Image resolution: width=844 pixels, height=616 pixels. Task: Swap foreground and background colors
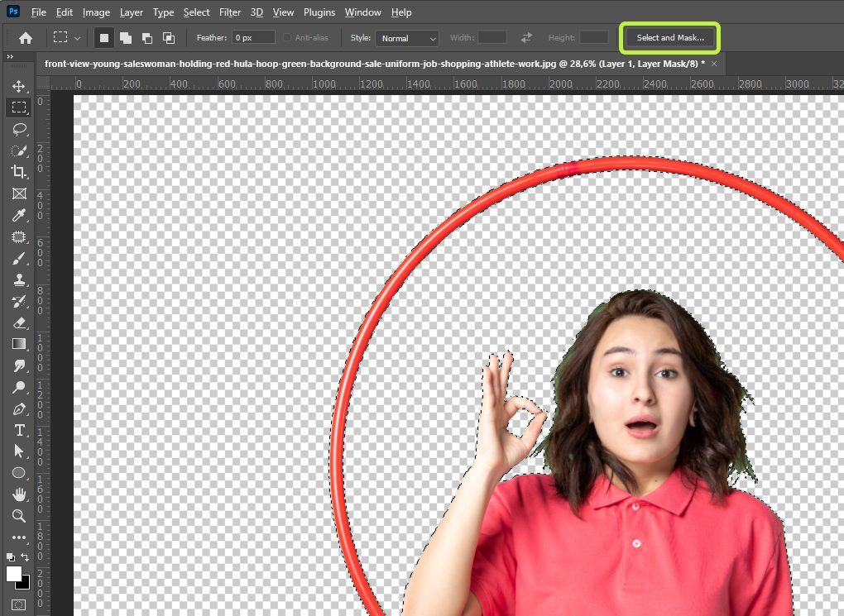pos(25,556)
